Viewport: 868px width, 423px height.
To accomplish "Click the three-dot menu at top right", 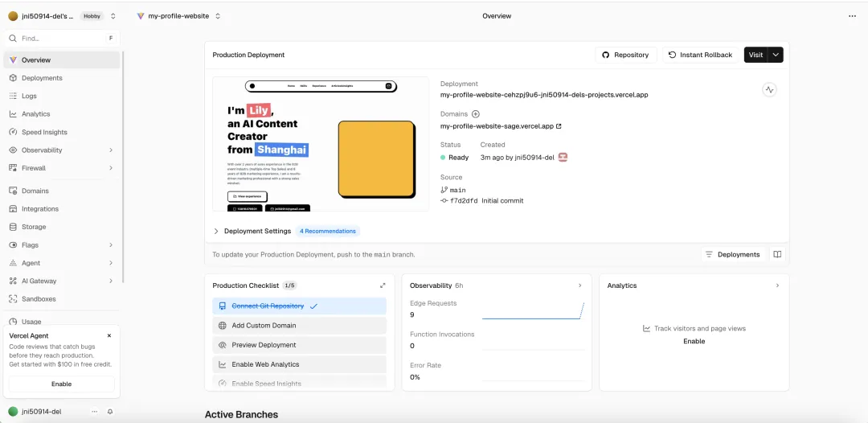I will tap(852, 16).
